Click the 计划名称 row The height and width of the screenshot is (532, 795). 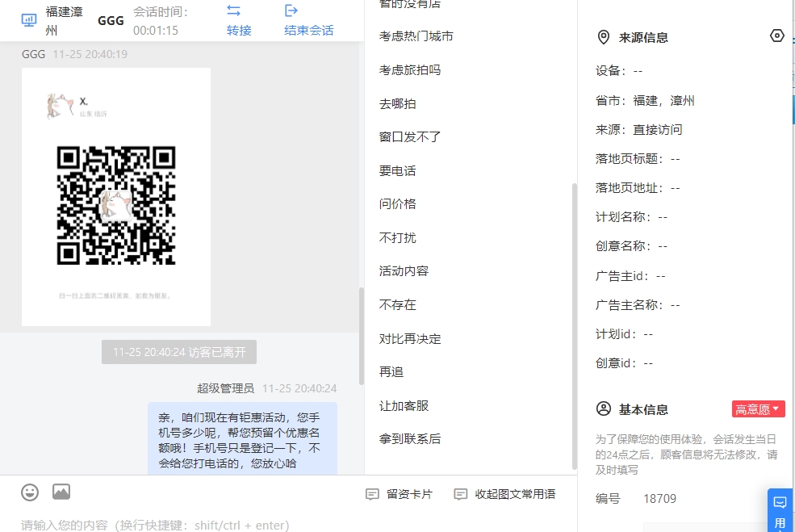(x=632, y=217)
